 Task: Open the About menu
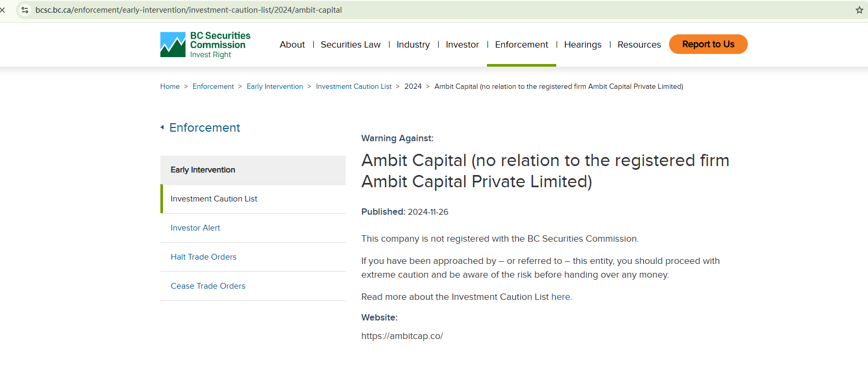pyautogui.click(x=292, y=44)
